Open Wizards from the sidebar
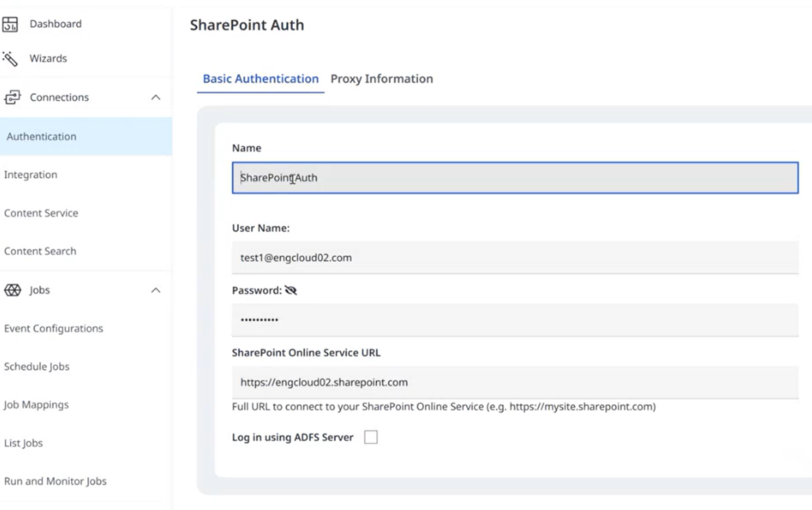The image size is (812, 510). tap(48, 58)
